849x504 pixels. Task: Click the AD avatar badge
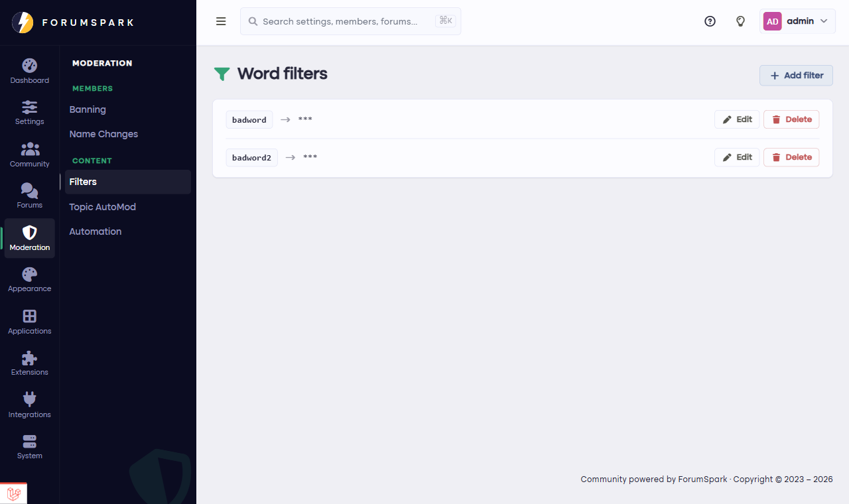click(x=773, y=21)
